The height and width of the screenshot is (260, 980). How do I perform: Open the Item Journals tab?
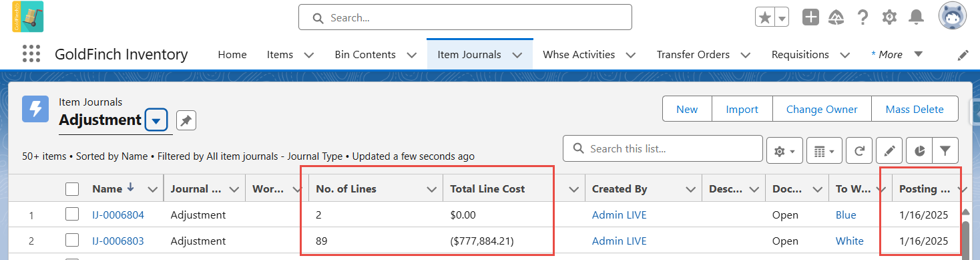469,55
